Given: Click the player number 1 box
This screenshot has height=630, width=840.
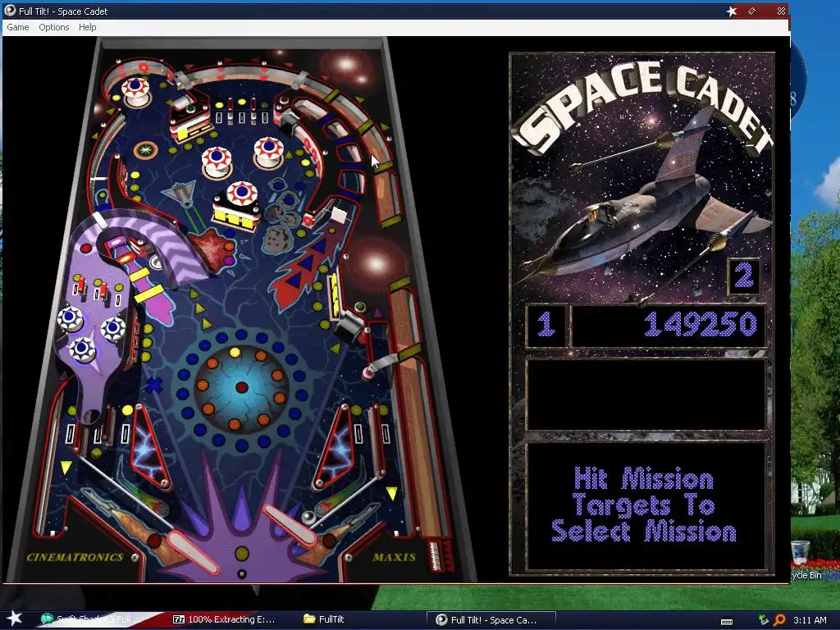Looking at the screenshot, I should click(546, 324).
